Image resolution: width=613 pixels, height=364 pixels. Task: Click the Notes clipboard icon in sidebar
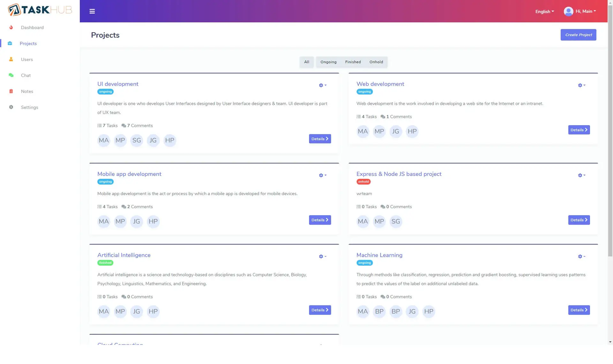(x=11, y=91)
